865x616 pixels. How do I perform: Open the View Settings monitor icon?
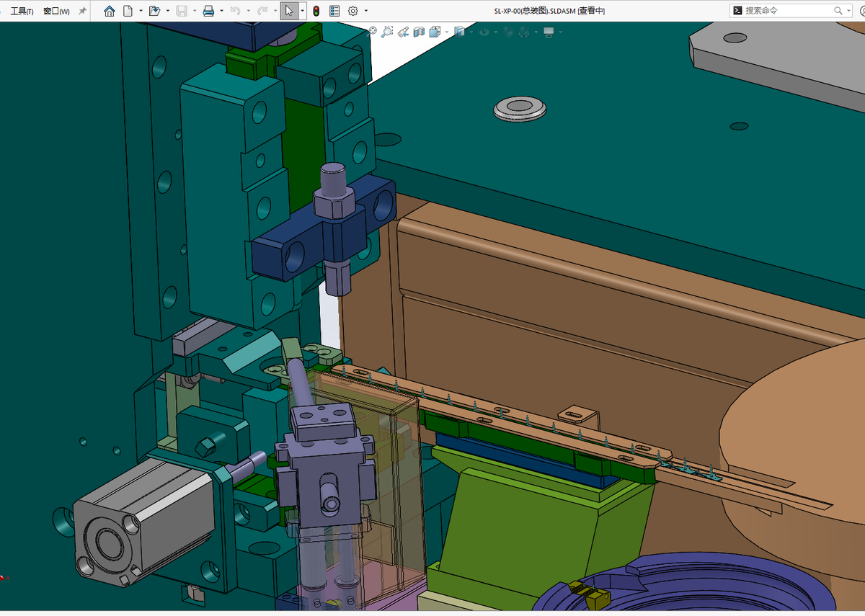(549, 32)
